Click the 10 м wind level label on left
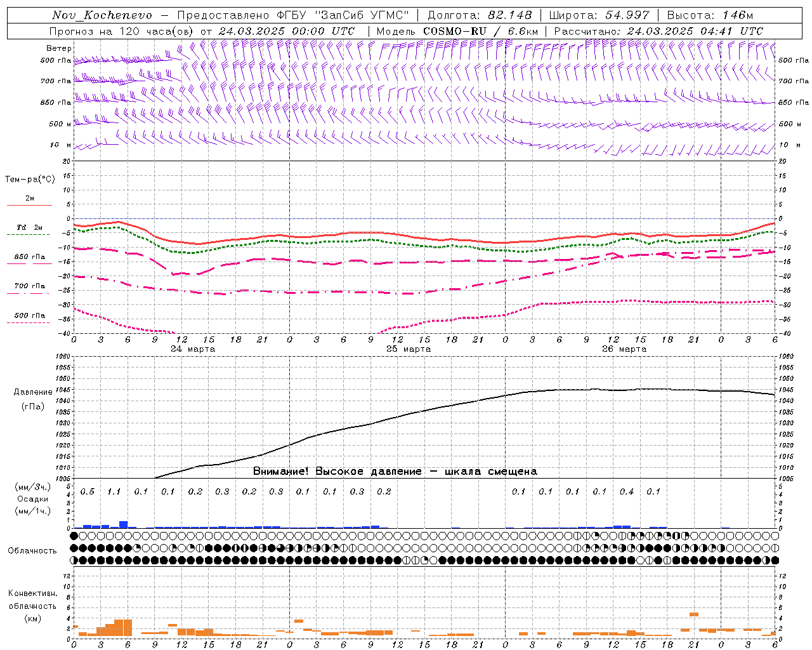The height and width of the screenshot is (650, 812). coord(61,145)
